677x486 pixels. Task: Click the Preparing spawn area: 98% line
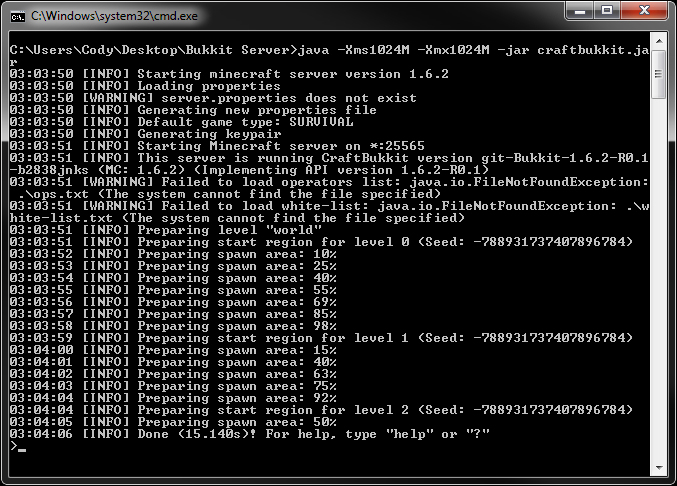173,326
